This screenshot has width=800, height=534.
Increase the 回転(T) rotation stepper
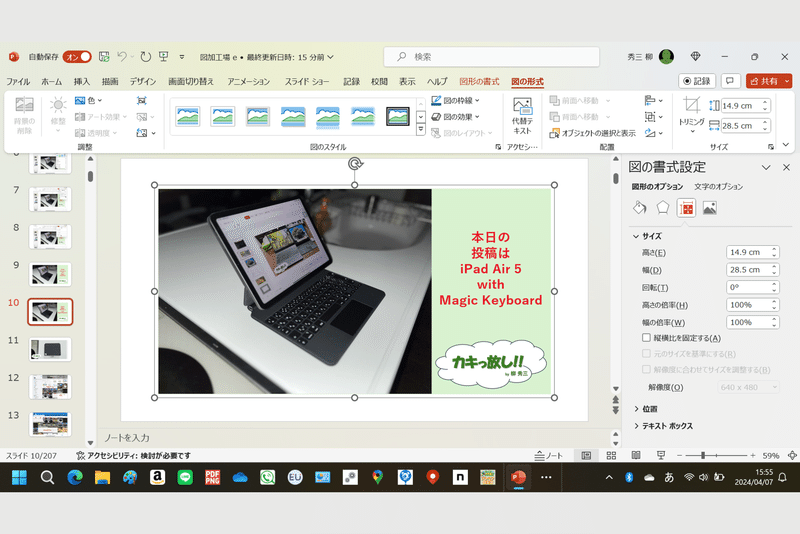774,284
